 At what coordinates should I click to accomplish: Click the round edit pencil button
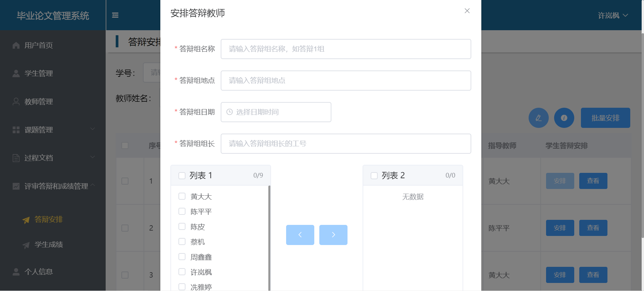539,118
